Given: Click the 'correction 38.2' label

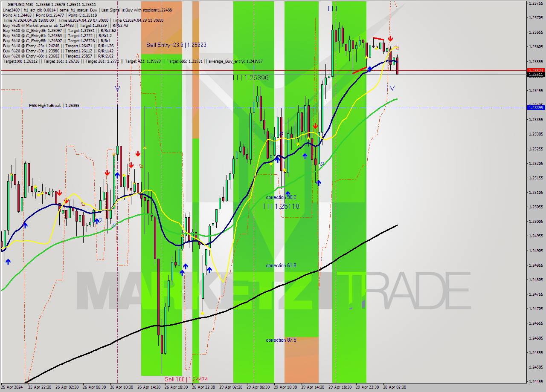Looking at the screenshot, I should click(281, 197).
